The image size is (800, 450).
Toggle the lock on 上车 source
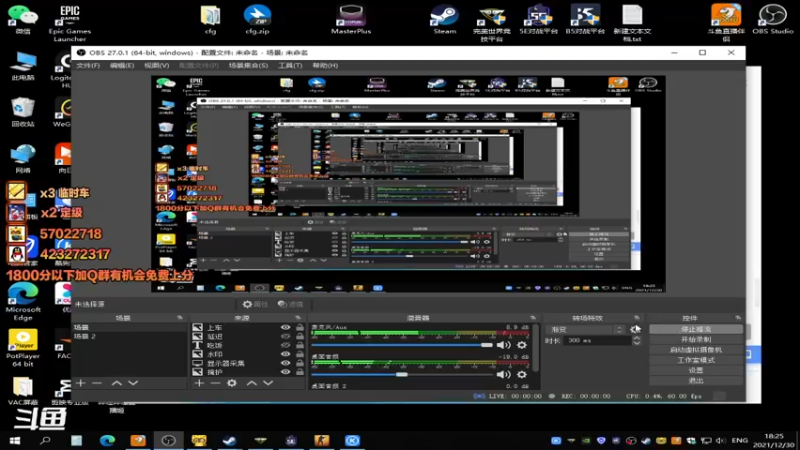299,328
